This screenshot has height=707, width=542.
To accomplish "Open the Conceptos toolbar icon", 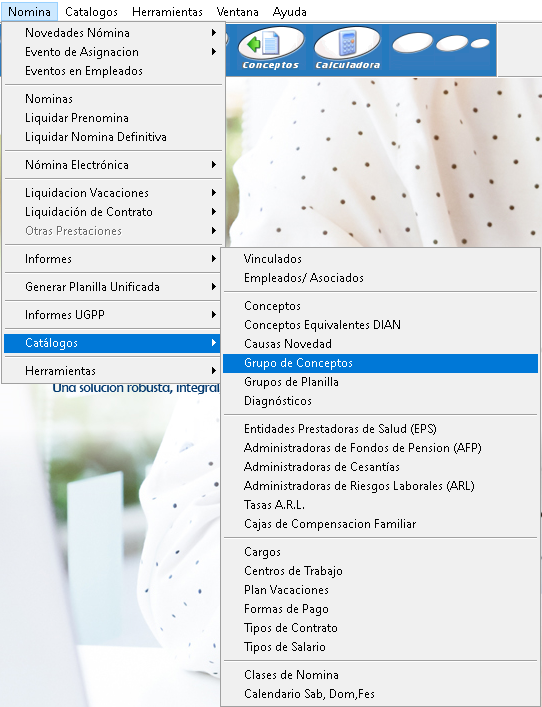I will (271, 49).
